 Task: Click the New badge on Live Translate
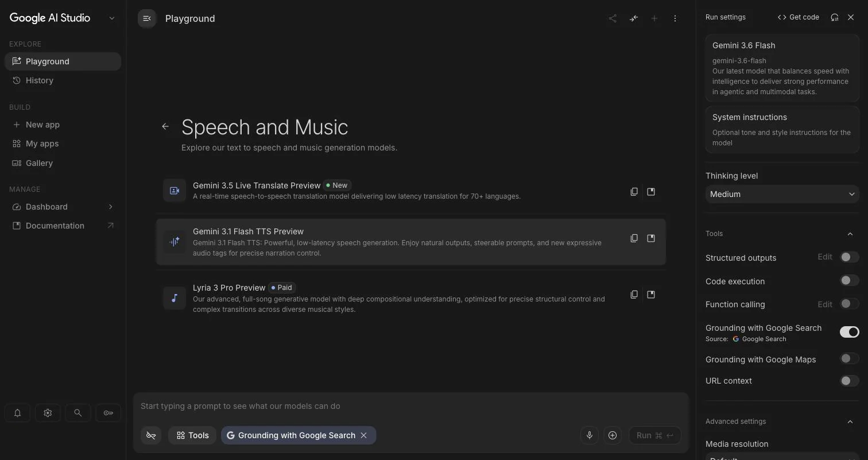[337, 185]
